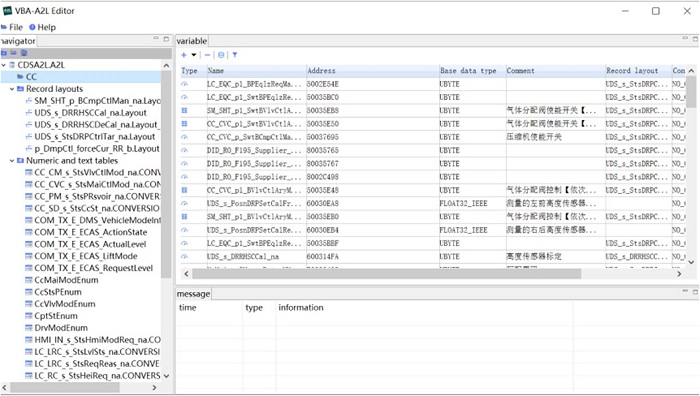The height and width of the screenshot is (396, 700).
Task: Collapse the CDSA2L.A2L root node
Action: point(4,65)
